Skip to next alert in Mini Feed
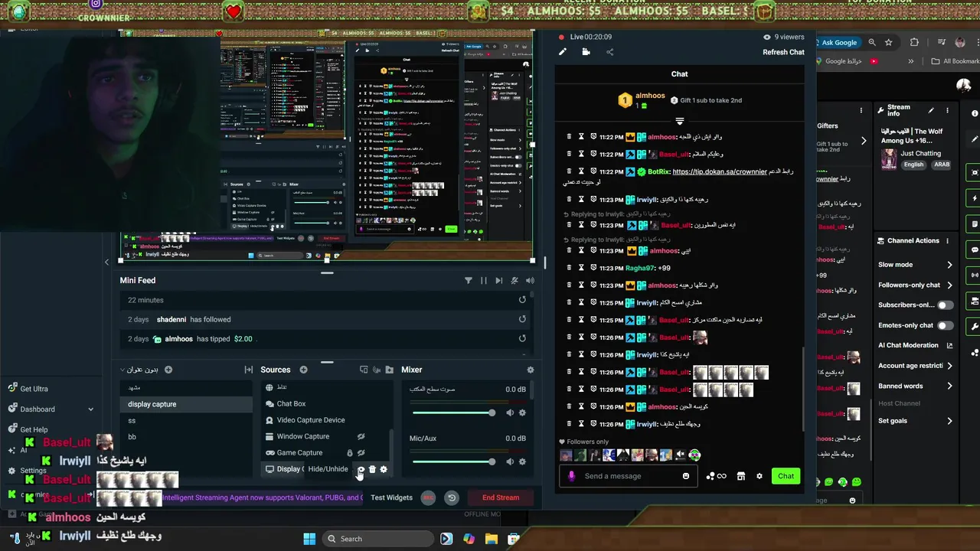Screen dimensions: 980x551 tap(499, 281)
